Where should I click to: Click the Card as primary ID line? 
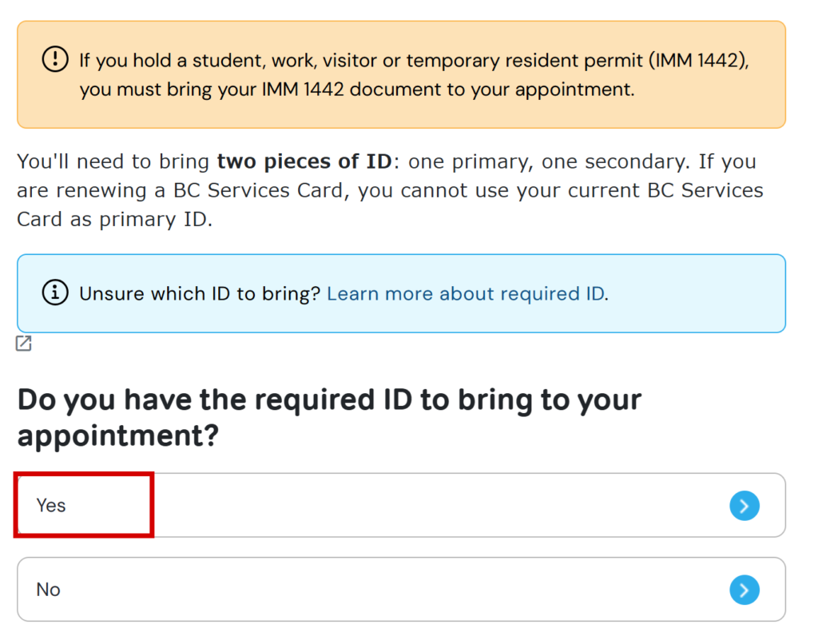(x=114, y=219)
